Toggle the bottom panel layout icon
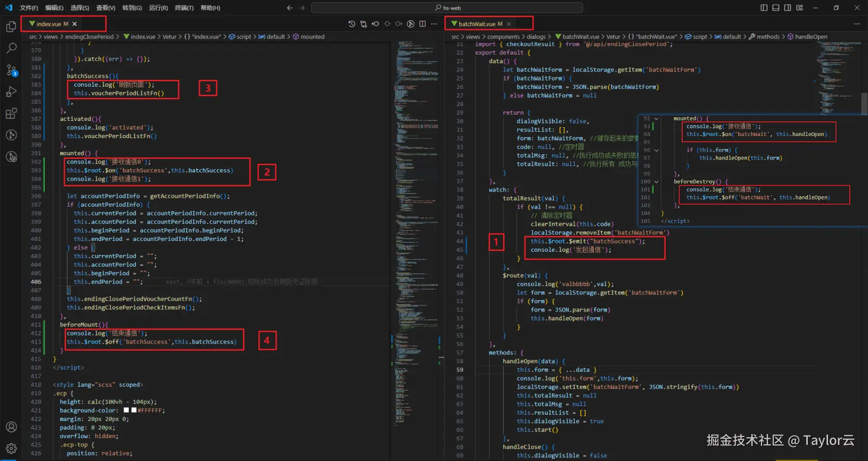This screenshot has height=461, width=868. [x=776, y=8]
